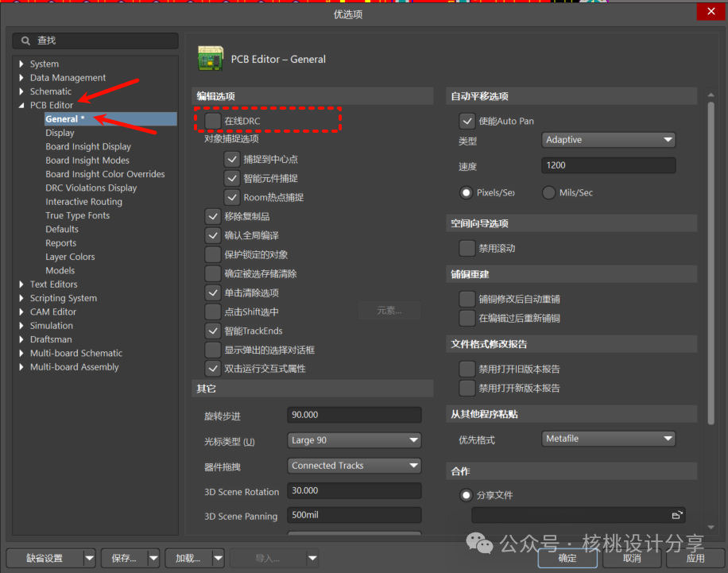The image size is (728, 573).
Task: Click the right panel vertical scrollbar
Action: pos(711,262)
